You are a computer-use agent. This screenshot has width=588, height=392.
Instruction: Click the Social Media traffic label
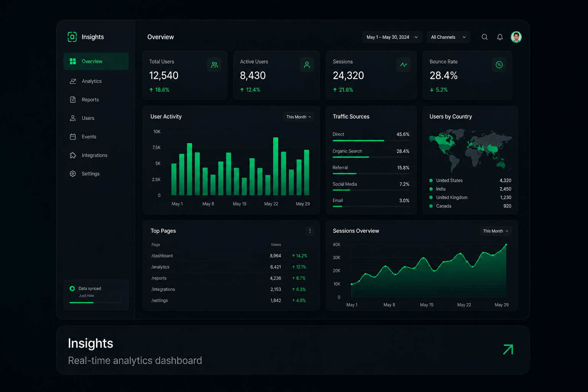tap(345, 184)
